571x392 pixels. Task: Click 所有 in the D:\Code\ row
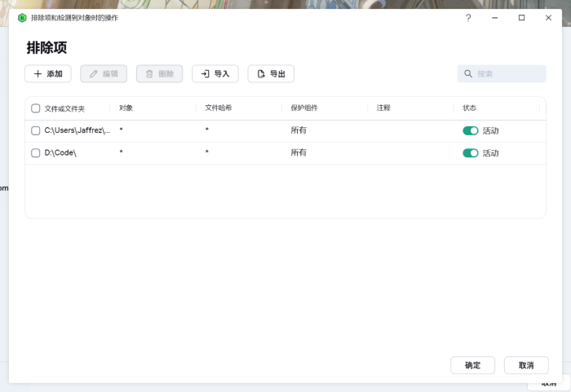point(299,153)
